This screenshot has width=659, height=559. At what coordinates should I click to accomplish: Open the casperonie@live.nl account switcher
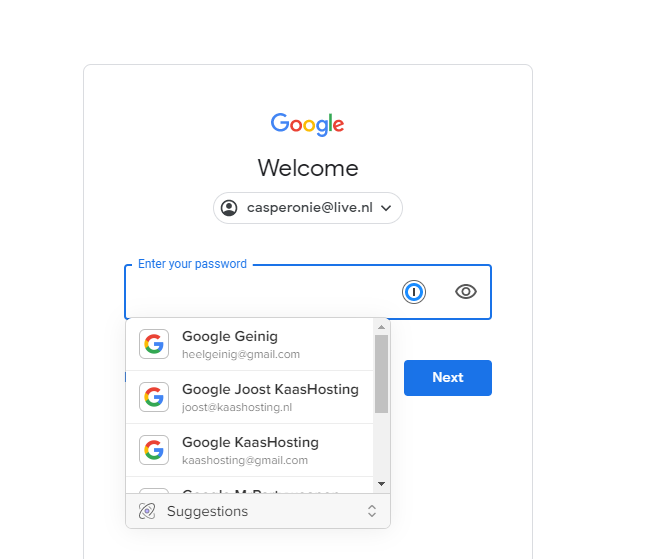[x=308, y=208]
